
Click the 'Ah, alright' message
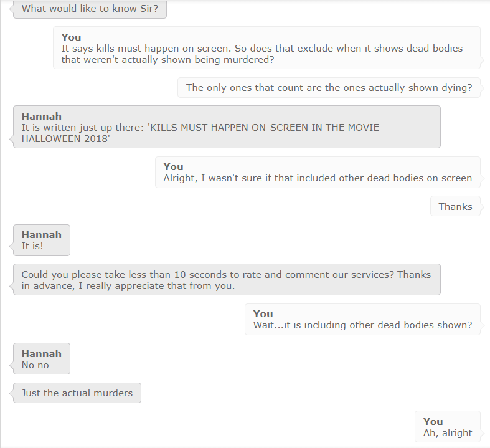coord(448,427)
